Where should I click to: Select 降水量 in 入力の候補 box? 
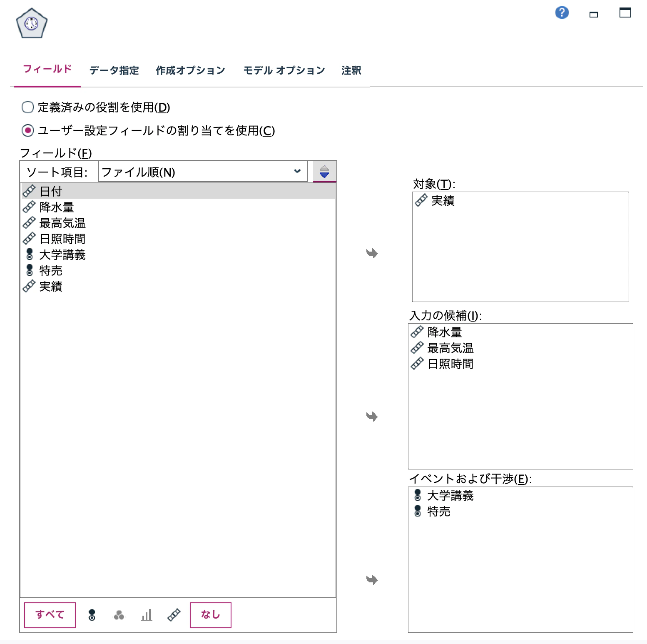click(520, 332)
